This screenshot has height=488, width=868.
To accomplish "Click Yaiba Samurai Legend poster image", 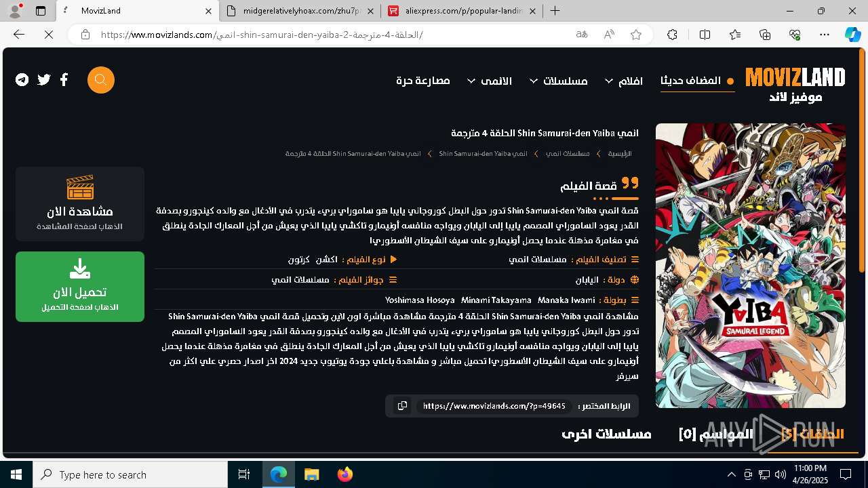I will (x=751, y=266).
